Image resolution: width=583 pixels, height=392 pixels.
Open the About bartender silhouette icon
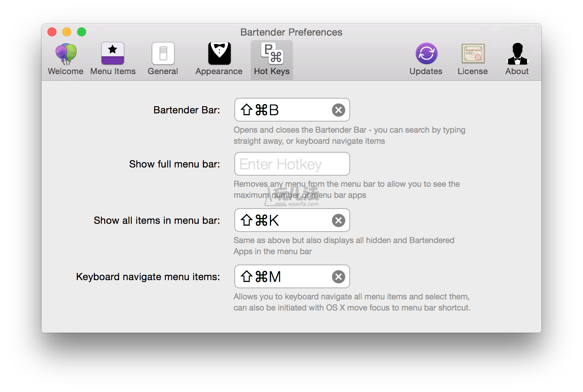[x=517, y=54]
